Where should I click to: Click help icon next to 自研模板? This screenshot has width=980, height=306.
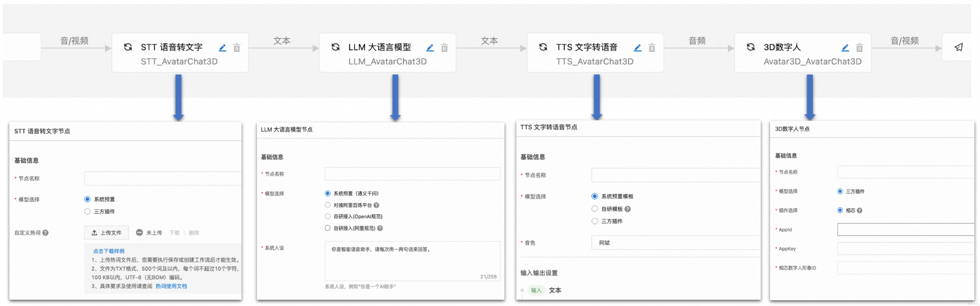tap(628, 209)
